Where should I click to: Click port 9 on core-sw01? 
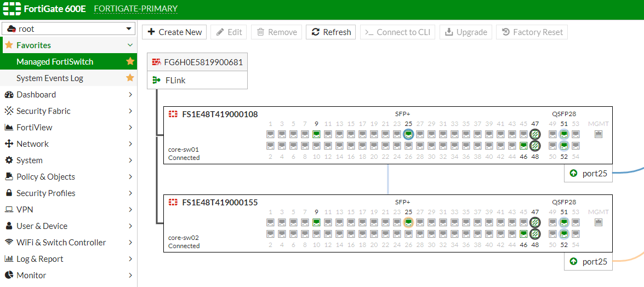point(316,134)
